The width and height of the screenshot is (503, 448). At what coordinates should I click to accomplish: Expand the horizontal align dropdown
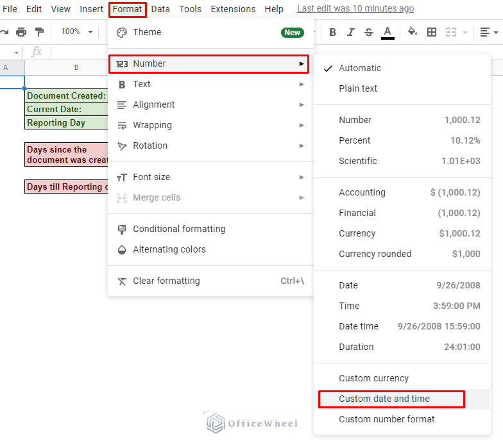coord(489,32)
